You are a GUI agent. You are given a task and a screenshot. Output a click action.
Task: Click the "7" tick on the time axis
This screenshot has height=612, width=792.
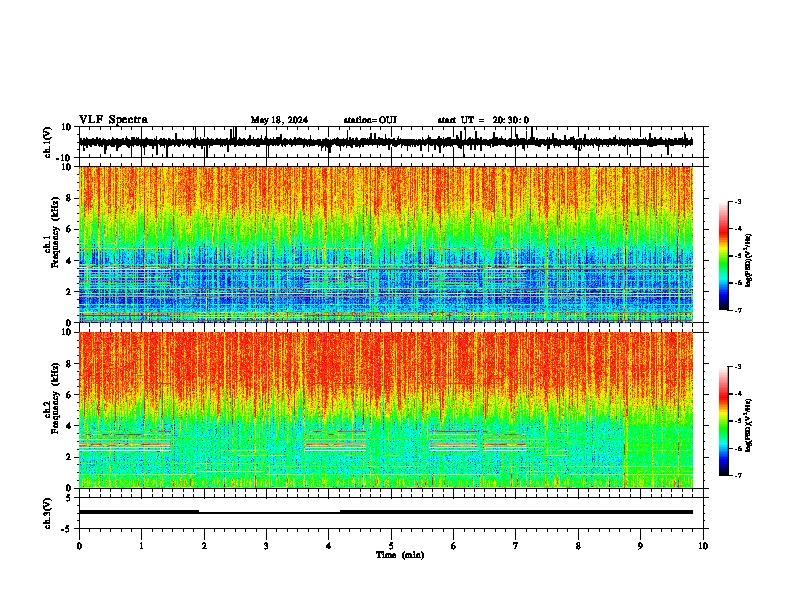click(x=516, y=546)
